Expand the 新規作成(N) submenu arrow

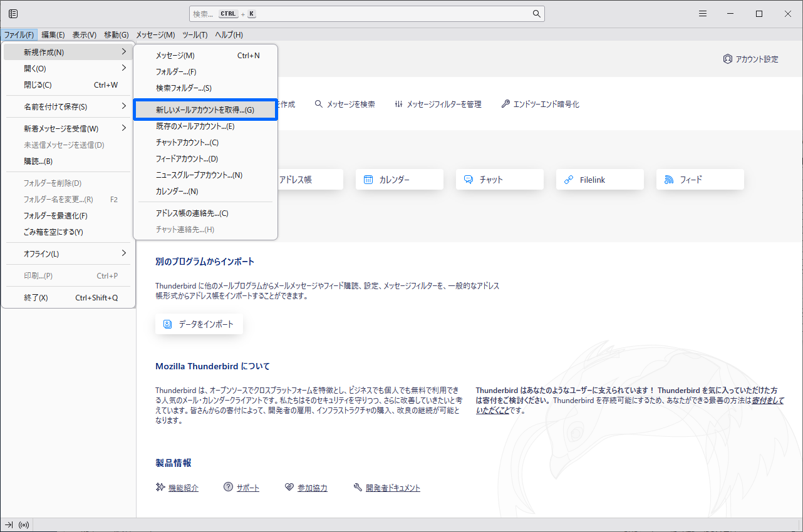pyautogui.click(x=124, y=52)
